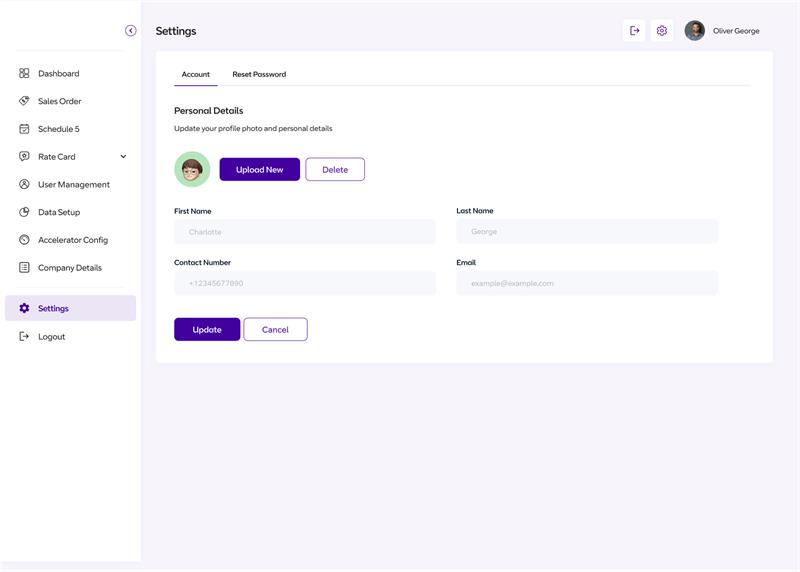Click the User Management person icon
The width and height of the screenshot is (800, 572).
pos(24,184)
